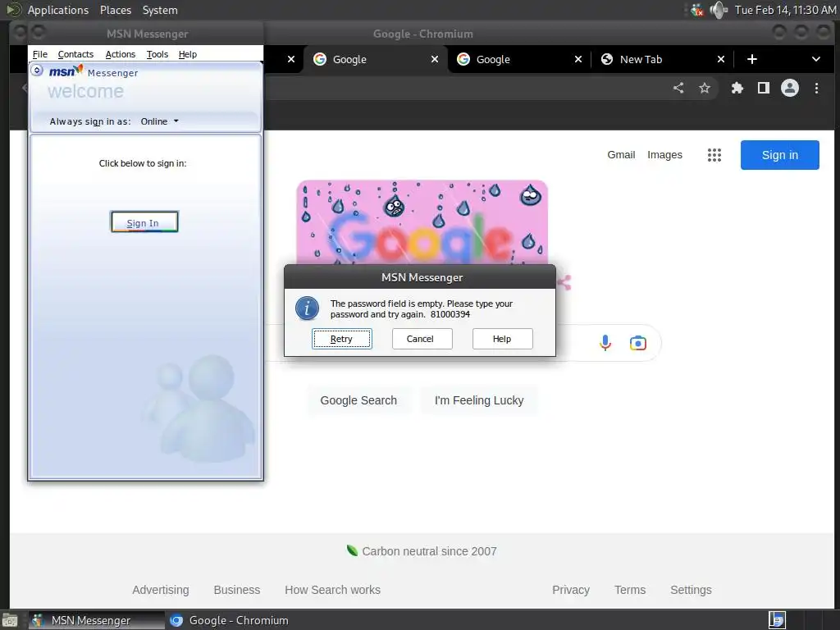Close the second Google tab
Viewport: 840px width, 630px height.
coord(578,59)
